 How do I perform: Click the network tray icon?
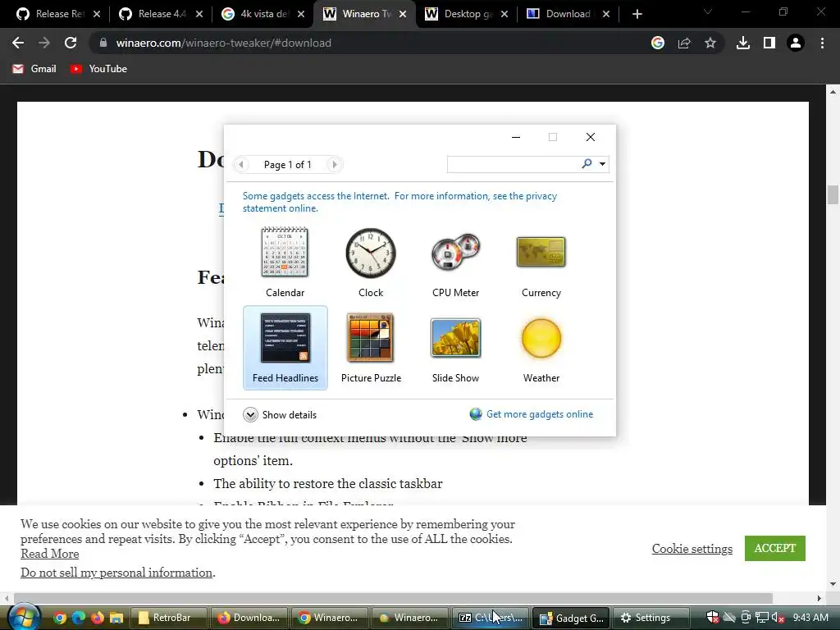762,618
